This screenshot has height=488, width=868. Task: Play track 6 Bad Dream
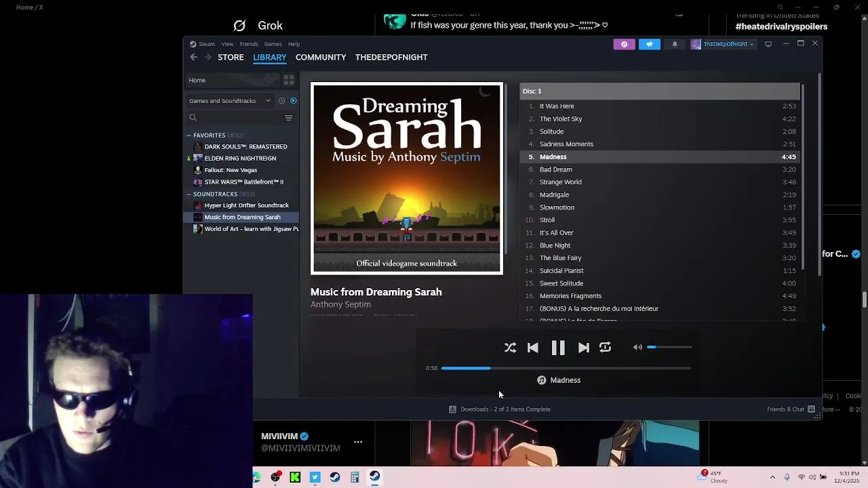click(x=660, y=169)
